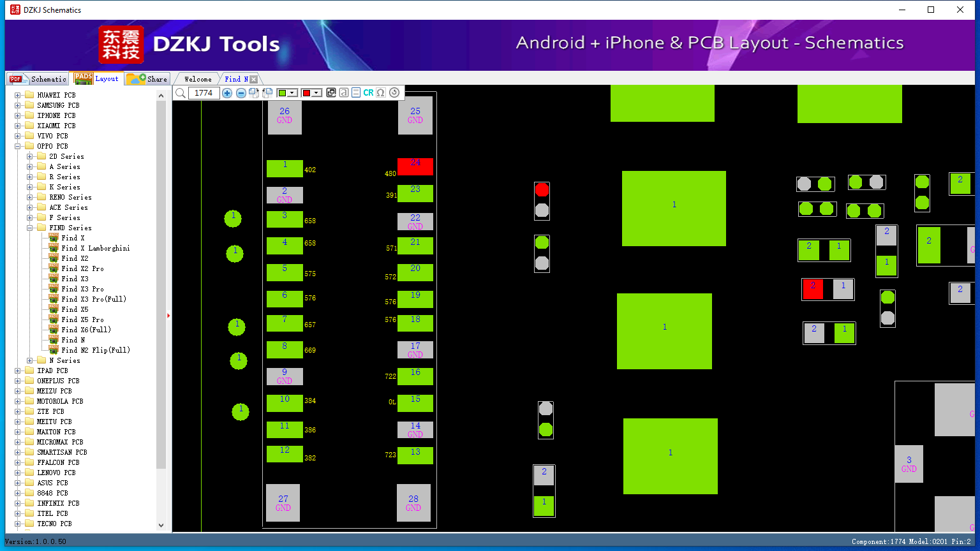This screenshot has width=980, height=551.
Task: Click GND pad 26 on the connector
Action: [285, 115]
